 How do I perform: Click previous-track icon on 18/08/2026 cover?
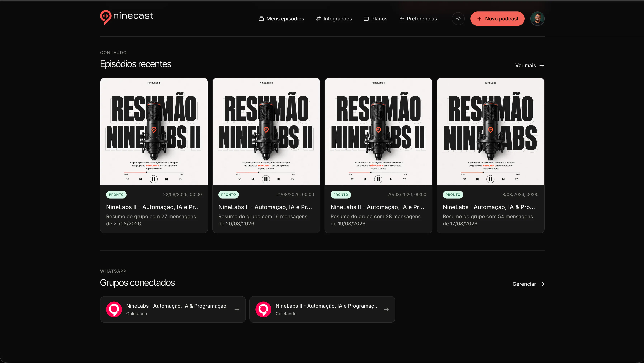(477, 179)
